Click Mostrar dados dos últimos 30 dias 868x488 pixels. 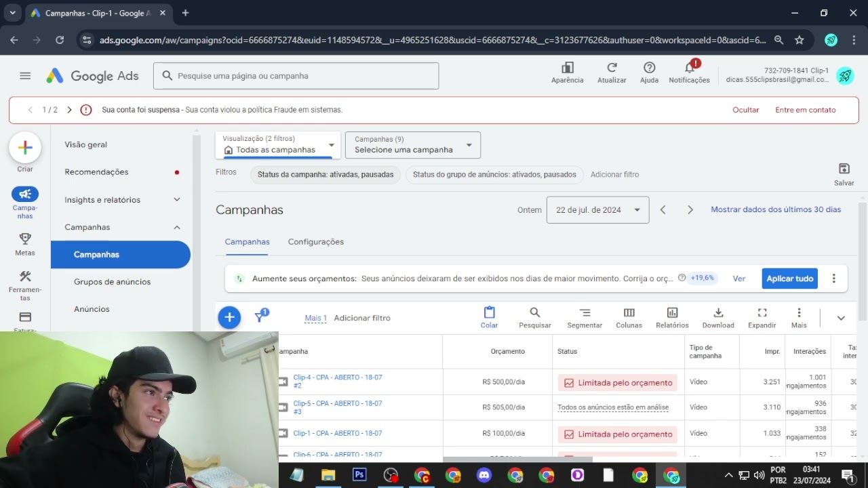coord(776,209)
